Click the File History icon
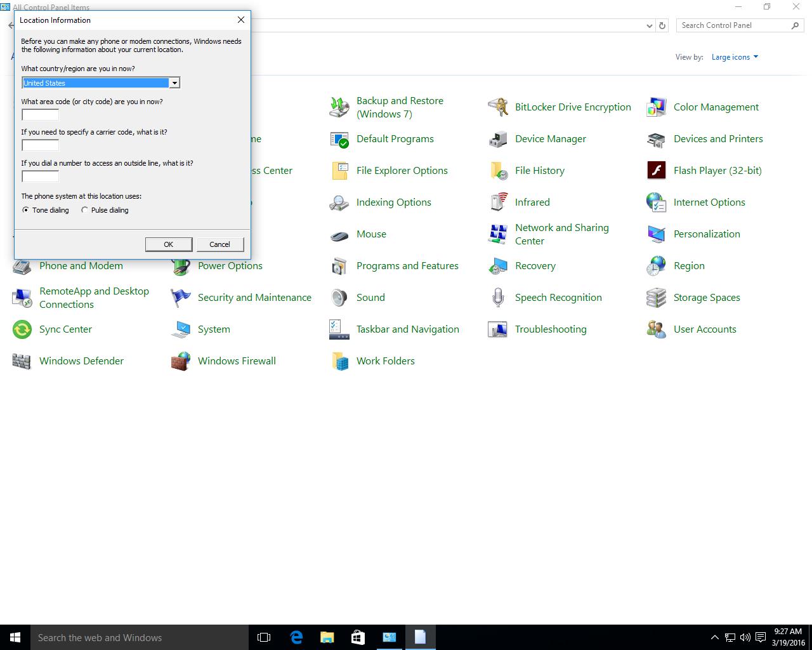The image size is (812, 650). click(498, 171)
